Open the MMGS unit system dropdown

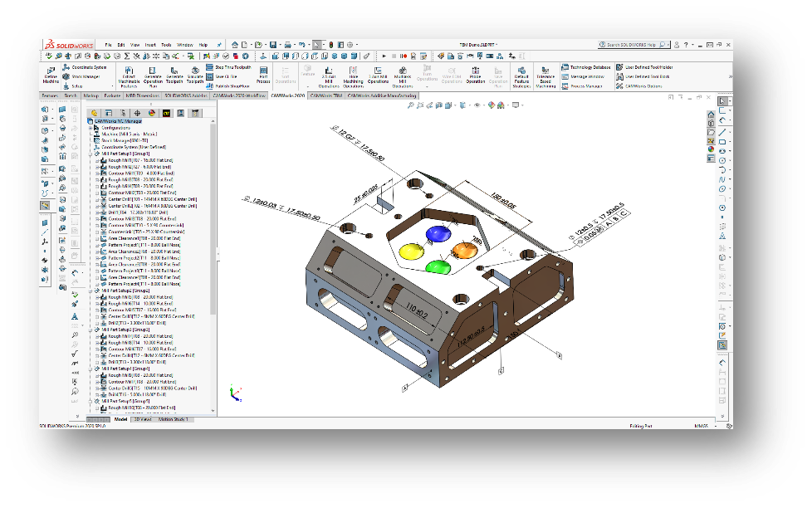click(x=717, y=426)
